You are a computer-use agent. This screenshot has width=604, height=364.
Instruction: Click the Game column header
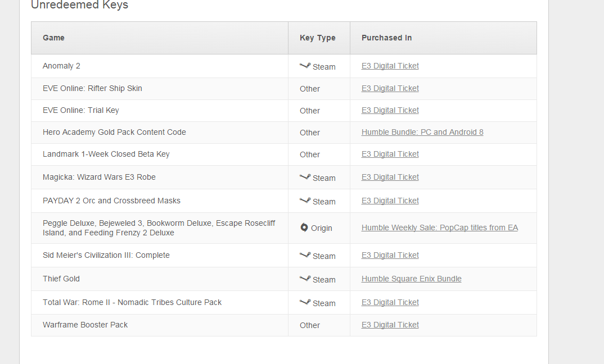point(53,38)
